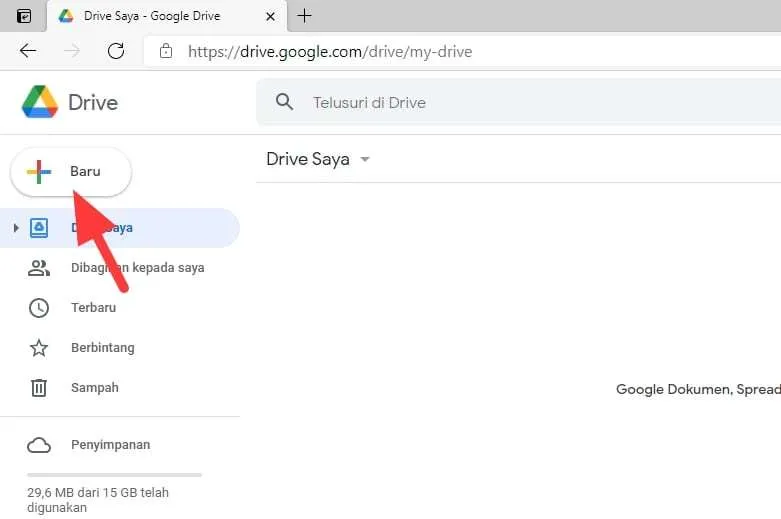The image size is (781, 519).
Task: Click the address bar URL
Action: coord(330,52)
